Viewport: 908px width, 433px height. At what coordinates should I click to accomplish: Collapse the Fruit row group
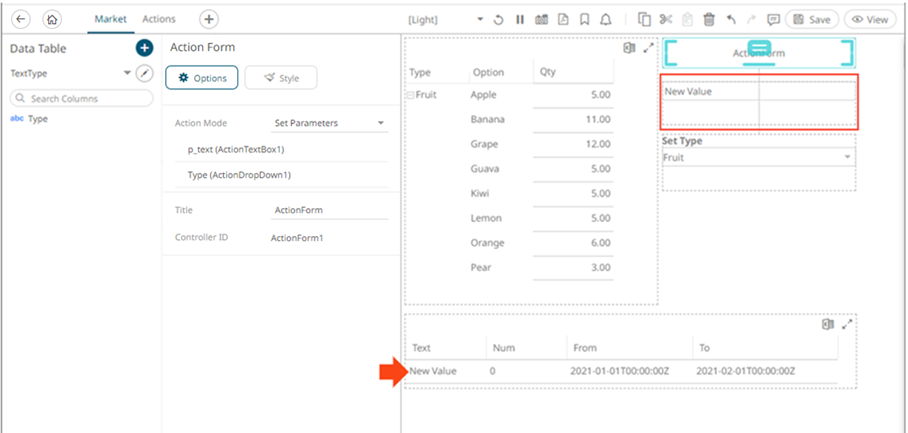pyautogui.click(x=410, y=95)
